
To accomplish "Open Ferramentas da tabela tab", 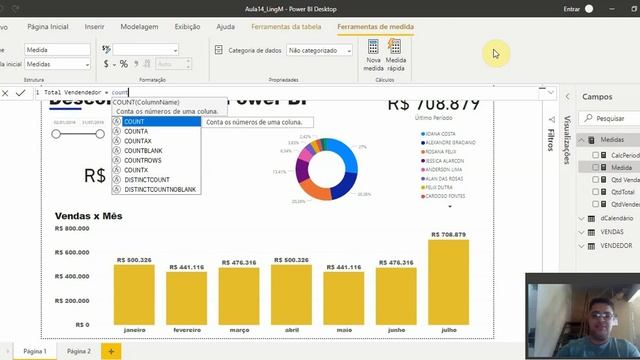I will point(286,27).
